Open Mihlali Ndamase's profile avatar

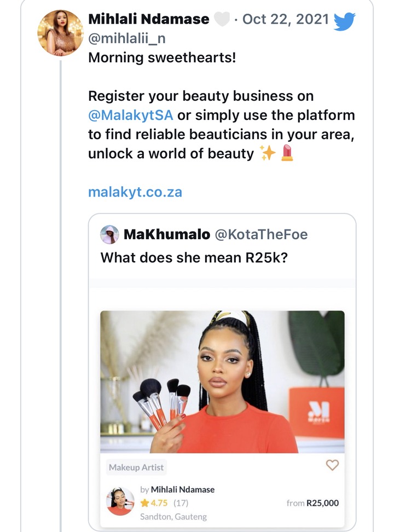click(60, 33)
